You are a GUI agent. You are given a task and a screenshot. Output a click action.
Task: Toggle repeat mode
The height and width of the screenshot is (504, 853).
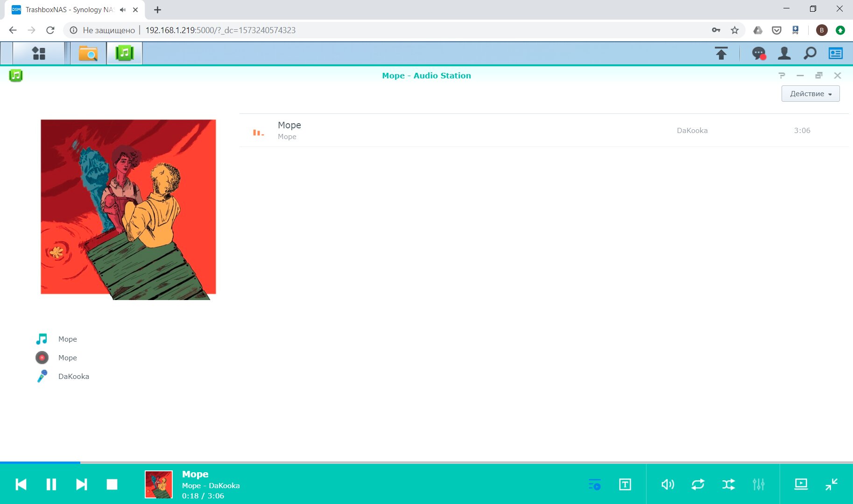(x=698, y=484)
